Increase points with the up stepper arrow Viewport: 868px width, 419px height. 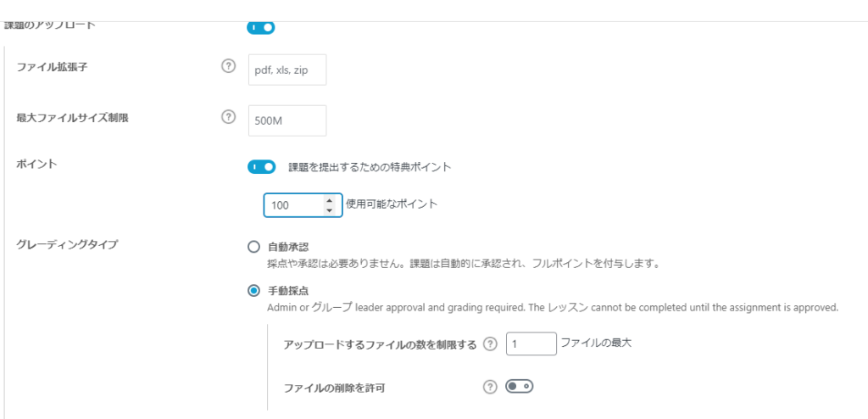(330, 201)
